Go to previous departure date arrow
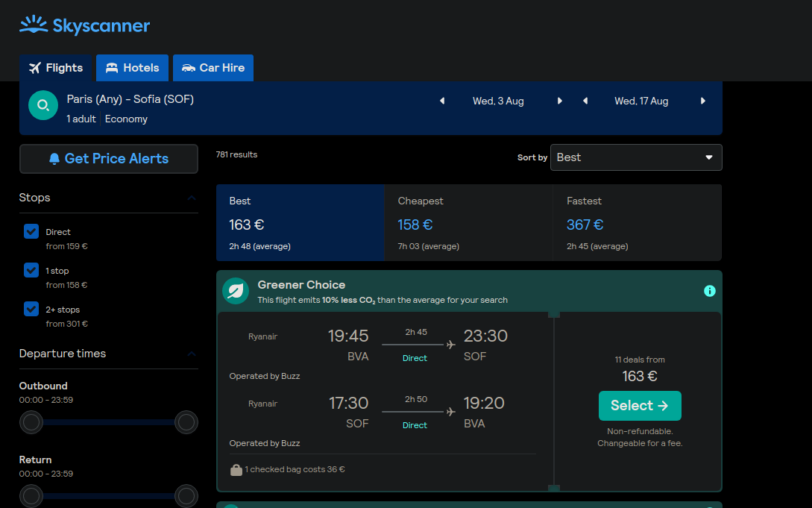 click(x=441, y=101)
